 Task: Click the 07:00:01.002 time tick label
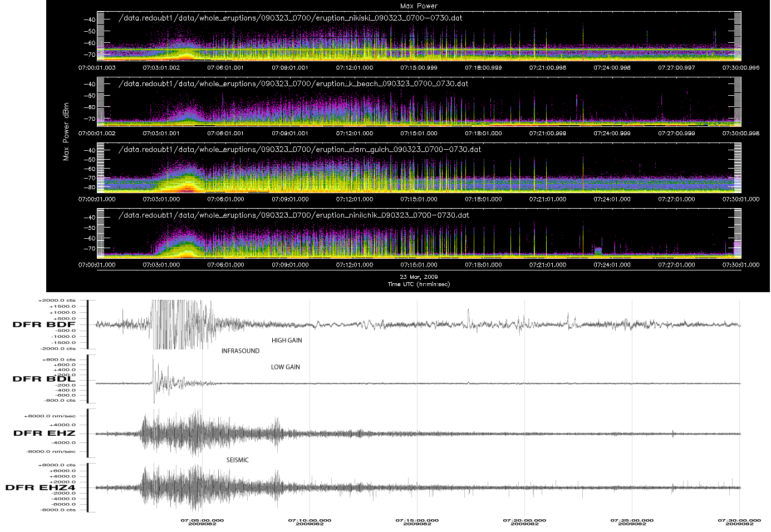pyautogui.click(x=97, y=133)
